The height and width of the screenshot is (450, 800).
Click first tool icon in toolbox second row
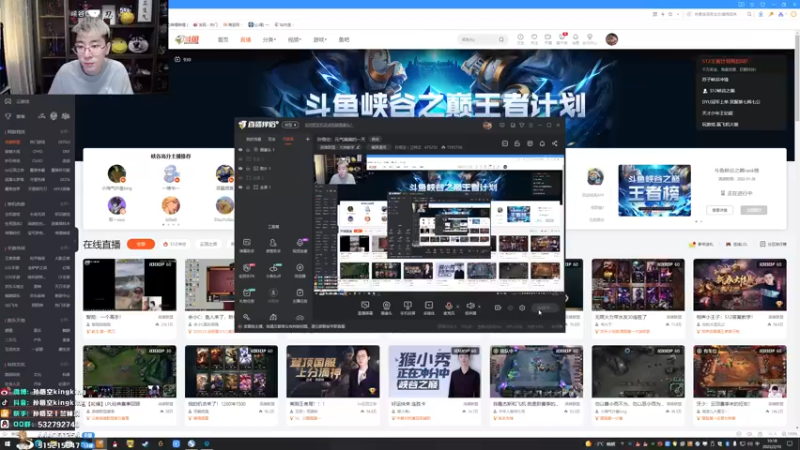pos(246,270)
